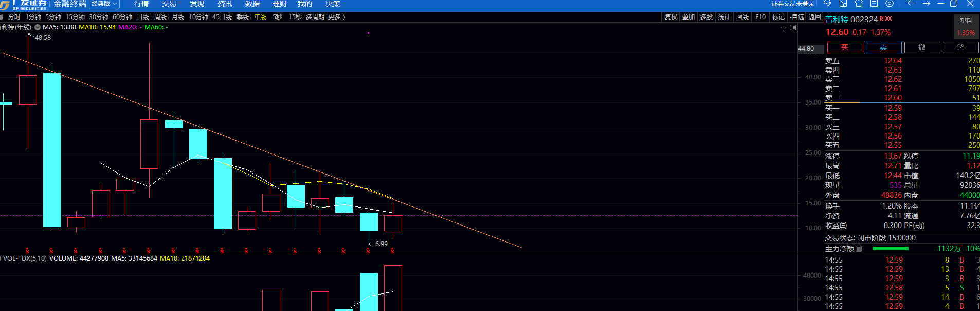The width and height of the screenshot is (980, 311).
Task: Click the stock name 普利特
Action: tap(837, 20)
